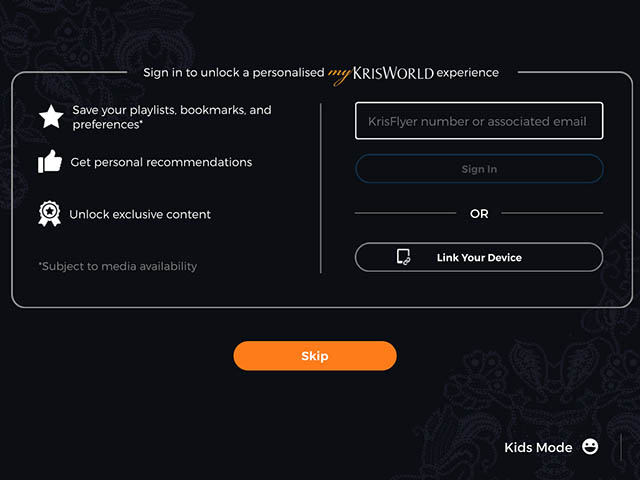This screenshot has height=480, width=640.
Task: Click the OR divider label
Action: pos(479,213)
